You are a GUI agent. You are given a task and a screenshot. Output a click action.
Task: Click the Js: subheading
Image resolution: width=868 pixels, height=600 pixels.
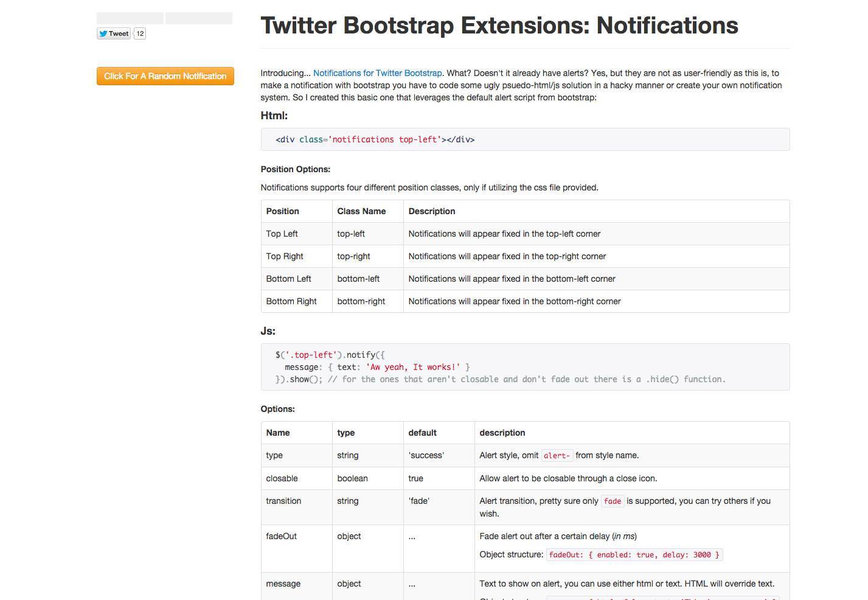coord(268,331)
